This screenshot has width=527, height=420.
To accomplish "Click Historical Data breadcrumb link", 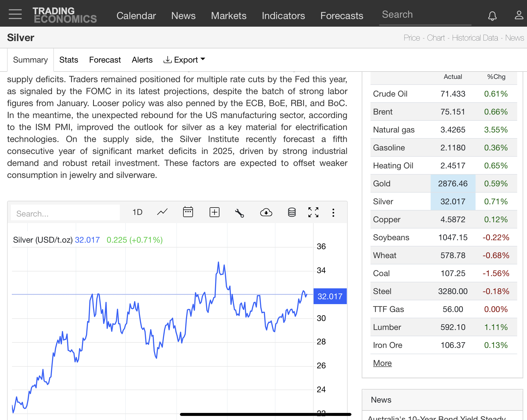I will (x=475, y=38).
